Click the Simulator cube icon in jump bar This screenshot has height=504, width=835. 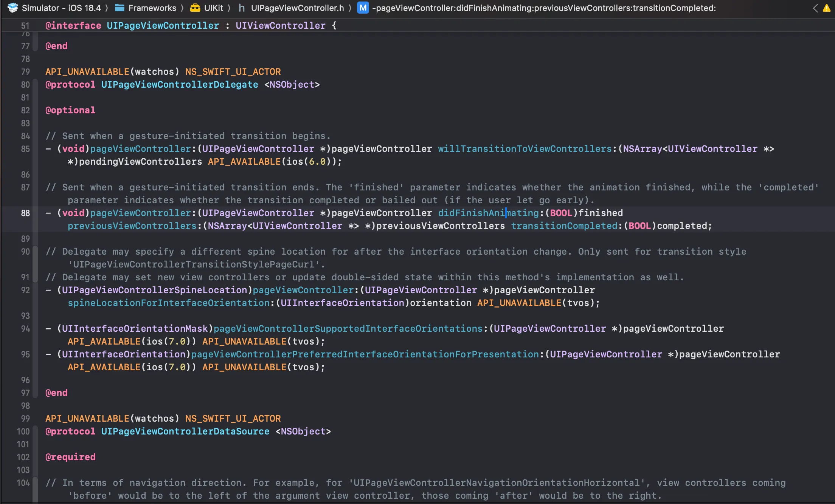tap(12, 8)
